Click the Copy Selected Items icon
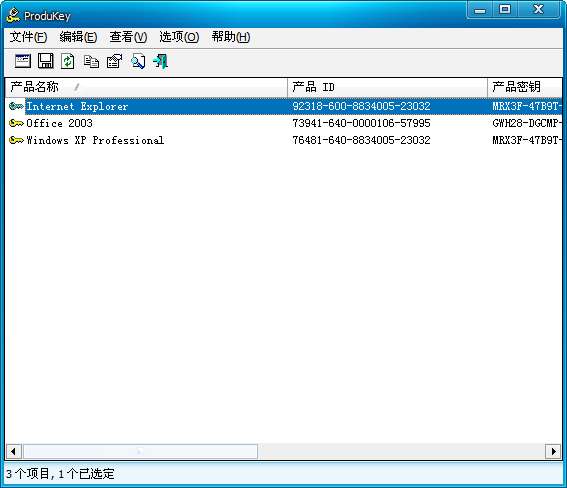567x488 pixels. pyautogui.click(x=91, y=61)
